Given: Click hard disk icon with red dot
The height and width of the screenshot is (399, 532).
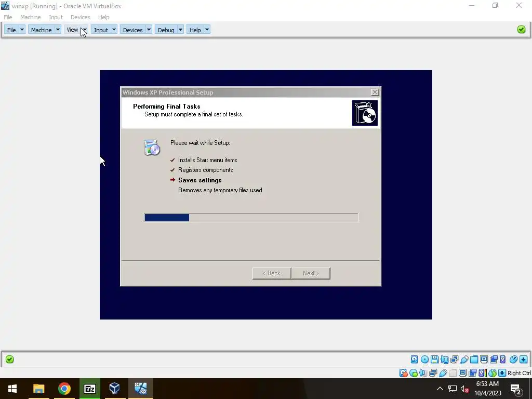Looking at the screenshot, I should pyautogui.click(x=403, y=373).
